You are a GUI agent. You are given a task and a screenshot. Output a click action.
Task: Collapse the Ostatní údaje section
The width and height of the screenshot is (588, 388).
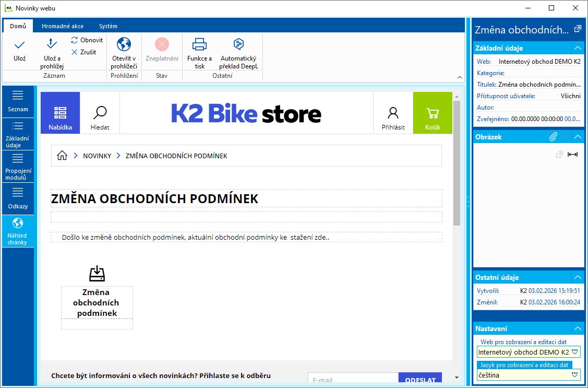coord(578,277)
